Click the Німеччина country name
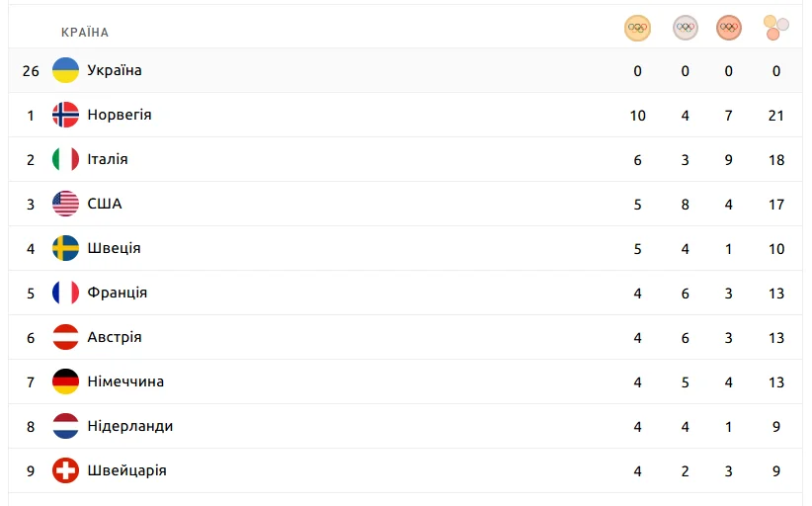This screenshot has height=506, width=812. (125, 381)
